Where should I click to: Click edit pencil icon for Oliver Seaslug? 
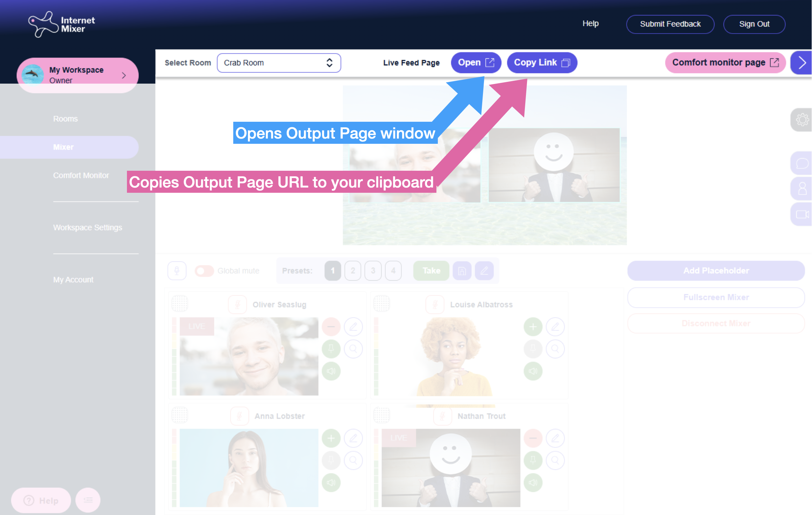pos(353,327)
